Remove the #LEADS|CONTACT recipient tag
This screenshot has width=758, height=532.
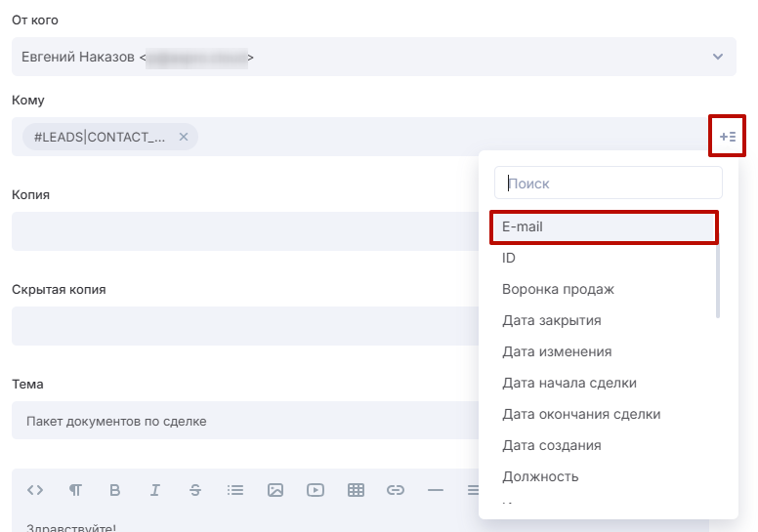point(183,137)
